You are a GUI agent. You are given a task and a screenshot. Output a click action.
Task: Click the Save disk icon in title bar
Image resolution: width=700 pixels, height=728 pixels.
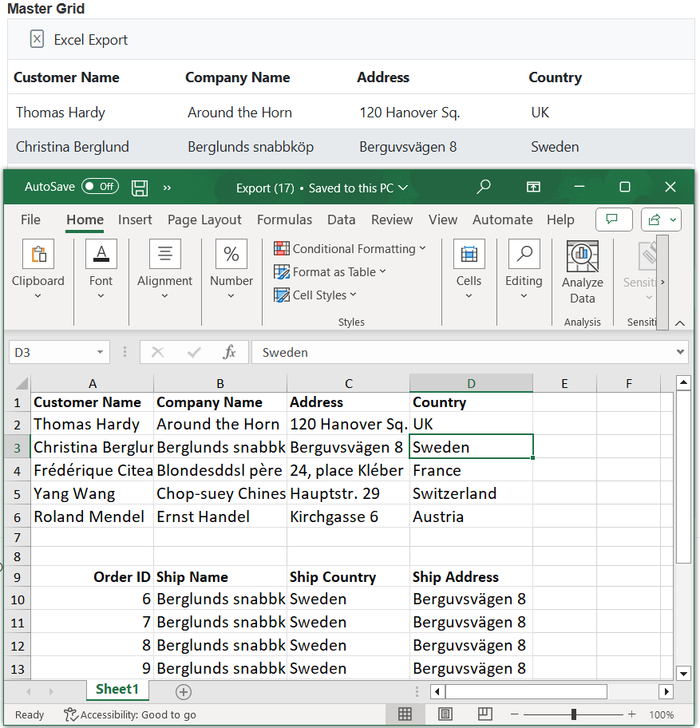pos(140,188)
